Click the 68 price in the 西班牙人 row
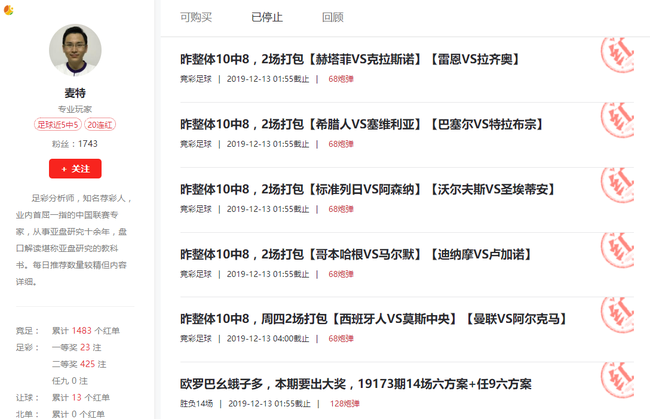650x419 pixels. [341, 339]
